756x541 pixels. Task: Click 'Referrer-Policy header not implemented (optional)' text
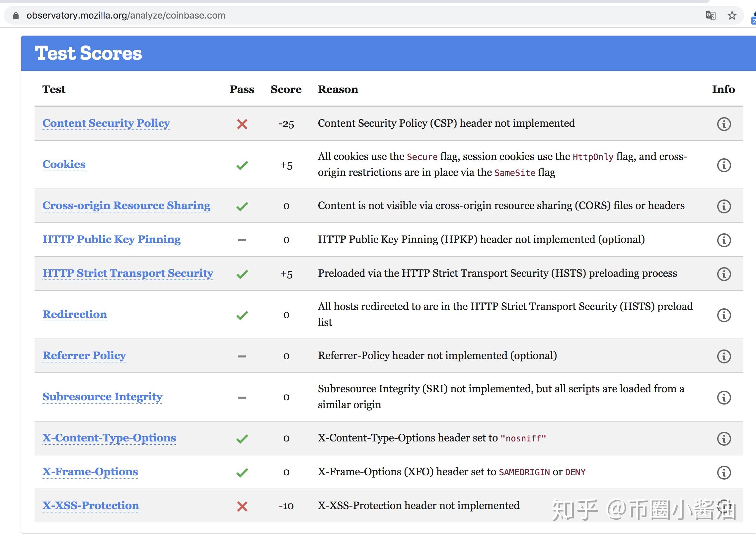pyautogui.click(x=437, y=355)
